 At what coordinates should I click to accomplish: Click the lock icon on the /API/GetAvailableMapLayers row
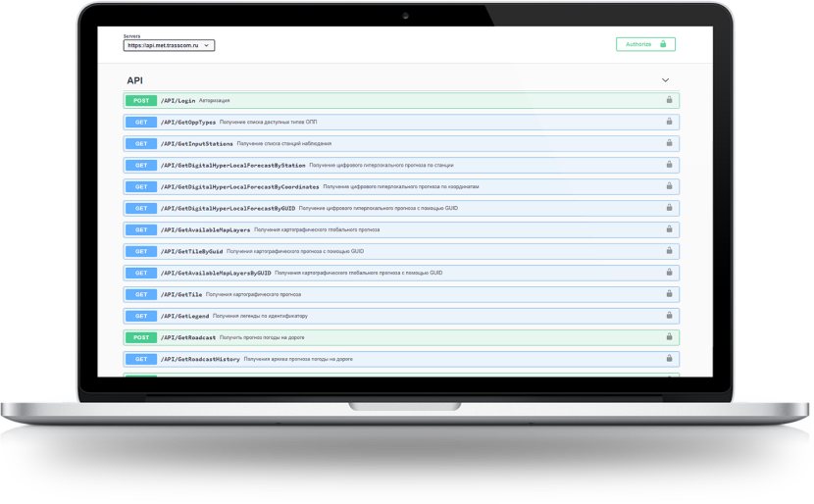[669, 229]
